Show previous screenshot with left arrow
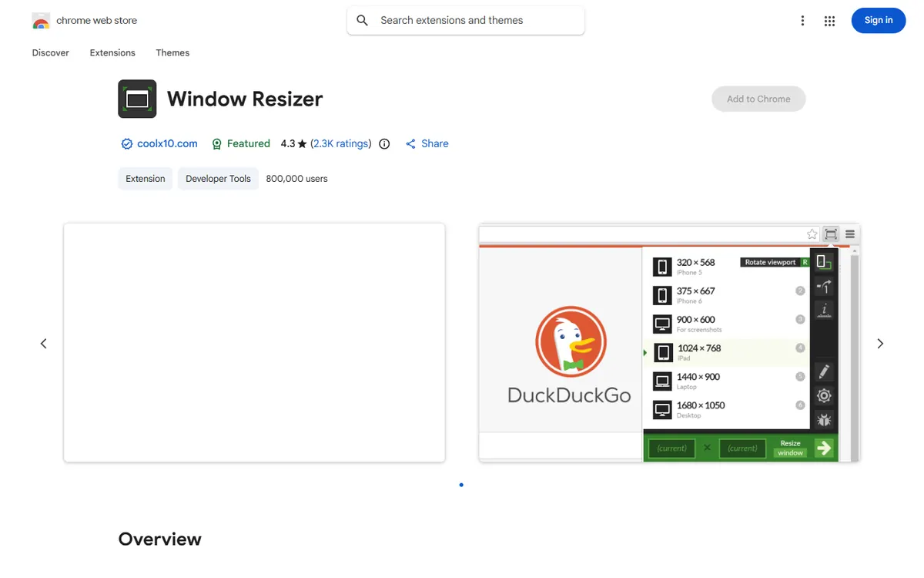This screenshot has width=924, height=578. [43, 344]
